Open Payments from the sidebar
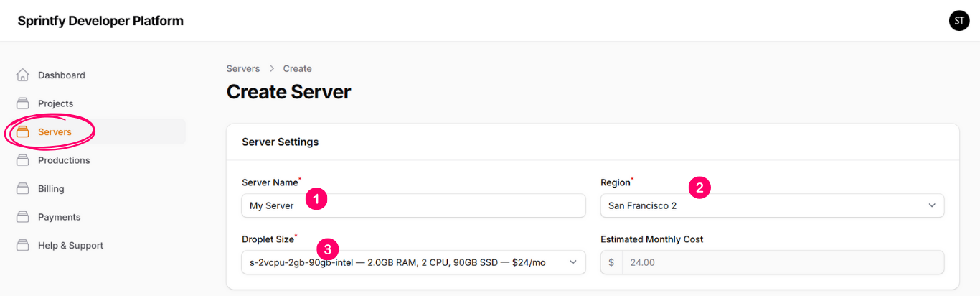Image resolution: width=980 pixels, height=296 pixels. (59, 217)
